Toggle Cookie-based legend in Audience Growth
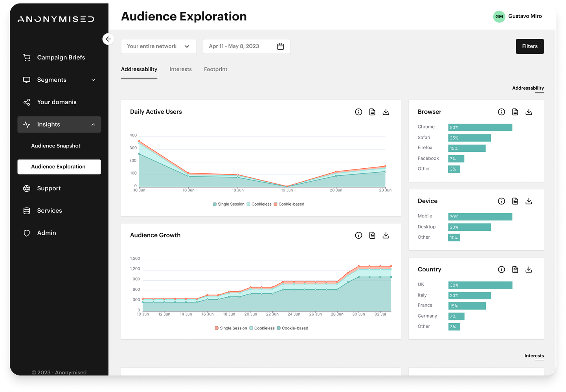The height and width of the screenshot is (392, 566). tap(292, 328)
